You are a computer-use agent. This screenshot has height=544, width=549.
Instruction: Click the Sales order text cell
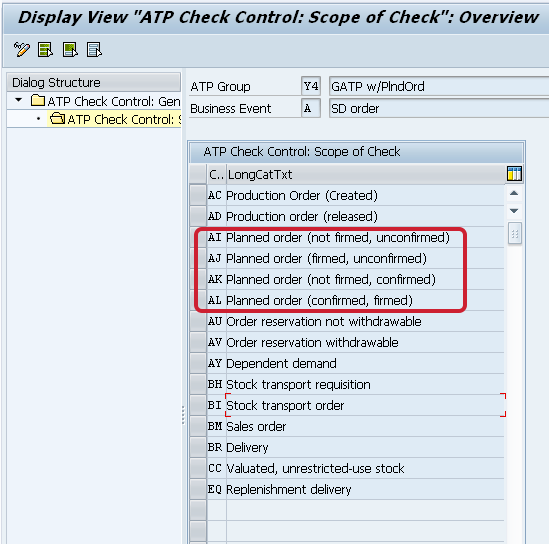pos(365,426)
